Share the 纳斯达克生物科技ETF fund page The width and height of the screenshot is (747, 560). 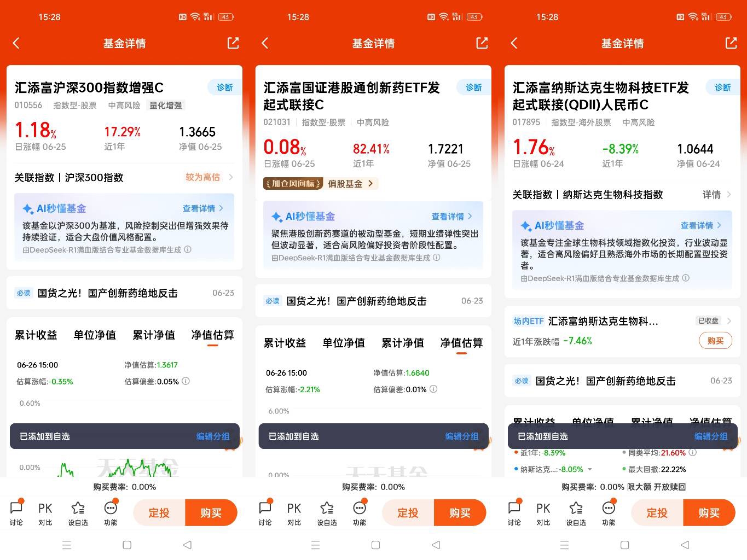[731, 43]
